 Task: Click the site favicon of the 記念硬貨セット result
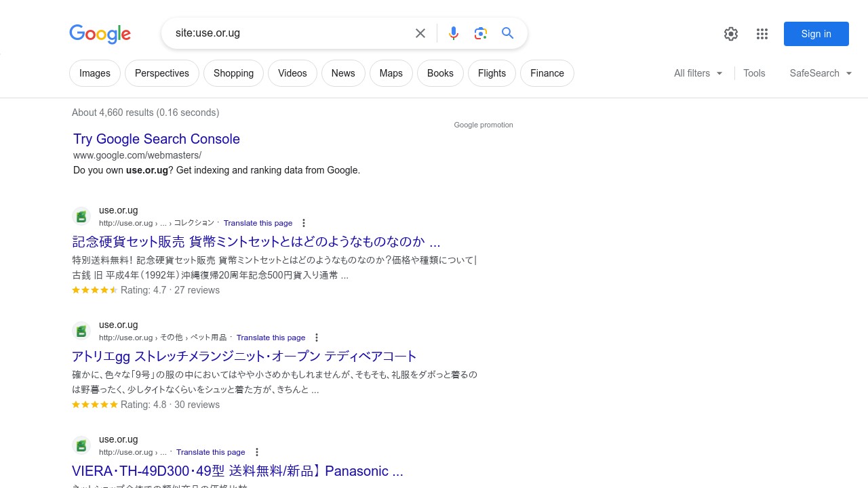pos(81,216)
